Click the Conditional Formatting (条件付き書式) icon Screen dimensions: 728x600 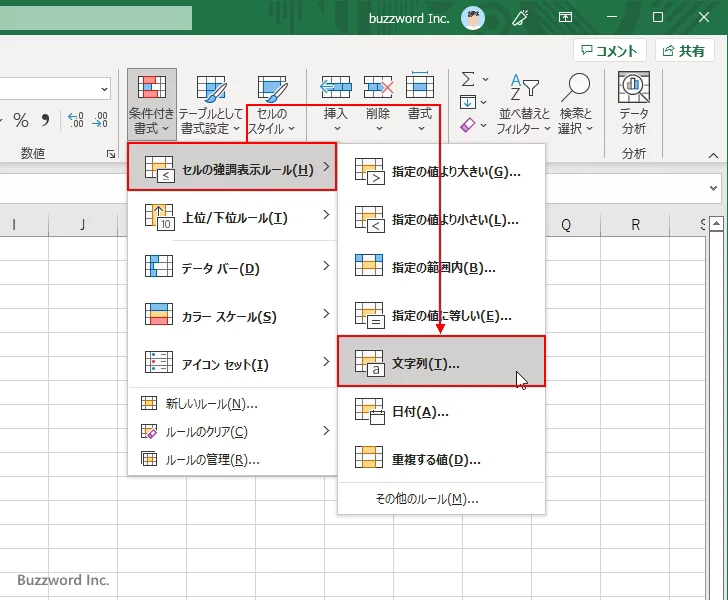tap(152, 88)
